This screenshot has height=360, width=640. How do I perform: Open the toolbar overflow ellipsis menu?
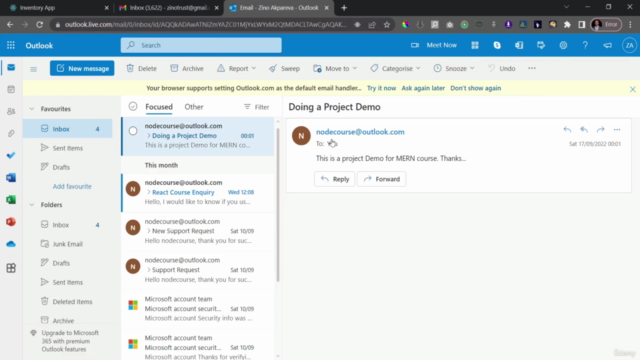531,68
